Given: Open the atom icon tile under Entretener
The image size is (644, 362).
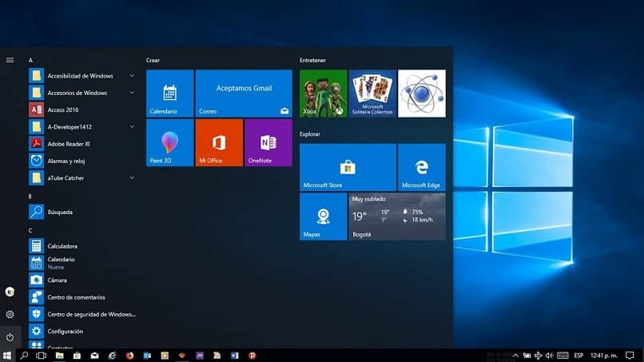Looking at the screenshot, I should coord(422,93).
